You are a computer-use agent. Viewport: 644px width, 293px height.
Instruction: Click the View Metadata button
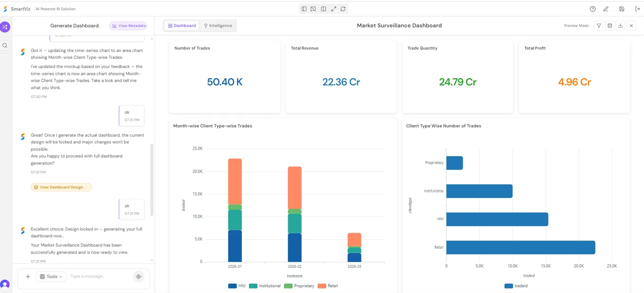click(128, 26)
